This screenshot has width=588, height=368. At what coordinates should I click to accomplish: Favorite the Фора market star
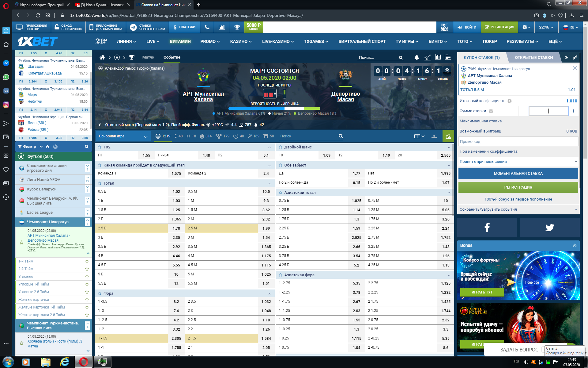(x=100, y=293)
